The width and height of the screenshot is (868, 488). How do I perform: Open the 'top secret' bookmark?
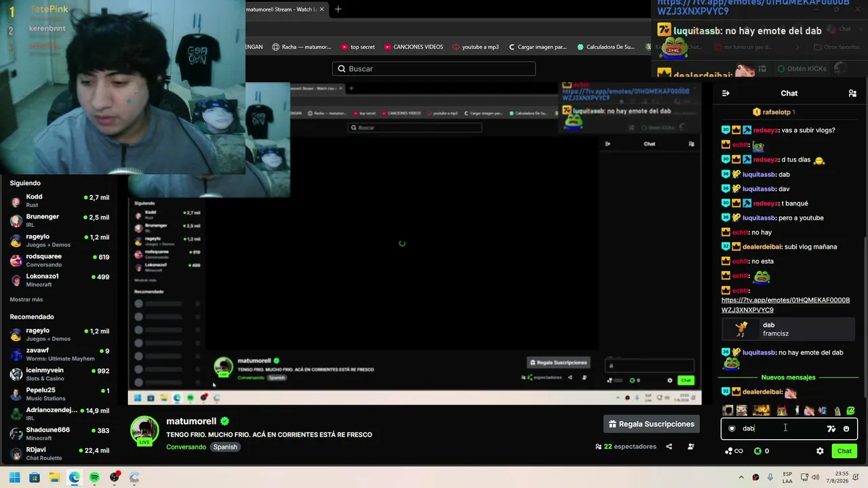pyautogui.click(x=357, y=47)
